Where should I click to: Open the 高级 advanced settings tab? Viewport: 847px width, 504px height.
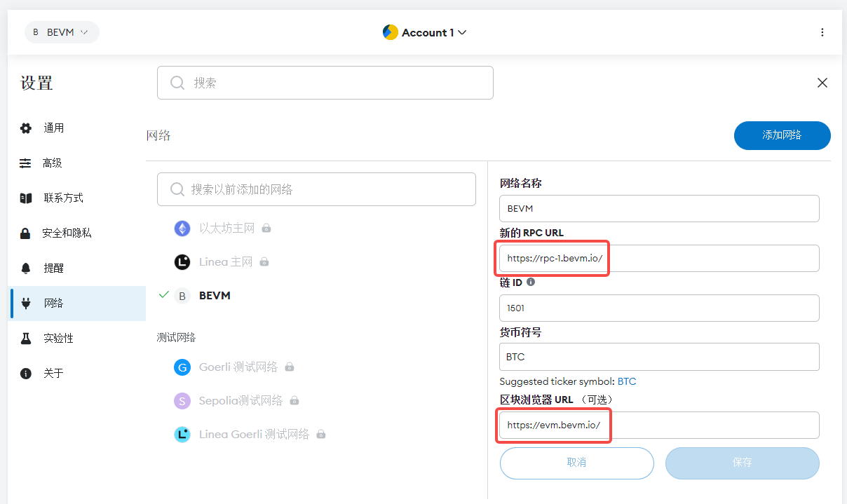[77, 163]
